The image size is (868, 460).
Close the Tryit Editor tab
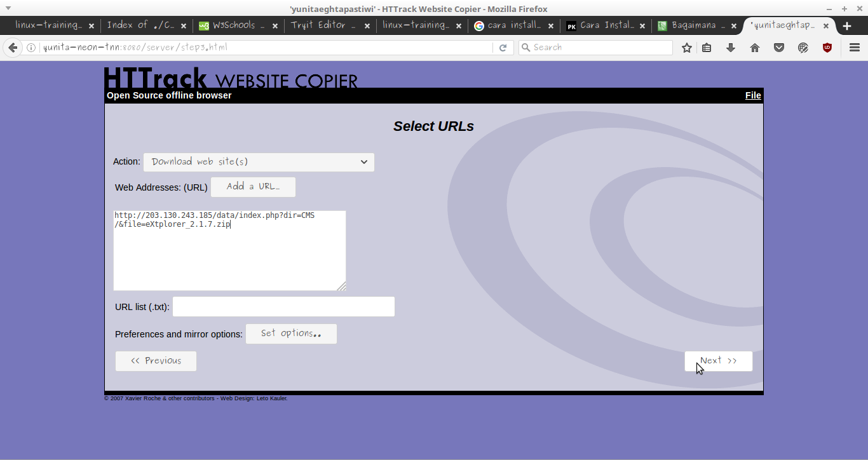click(x=367, y=26)
